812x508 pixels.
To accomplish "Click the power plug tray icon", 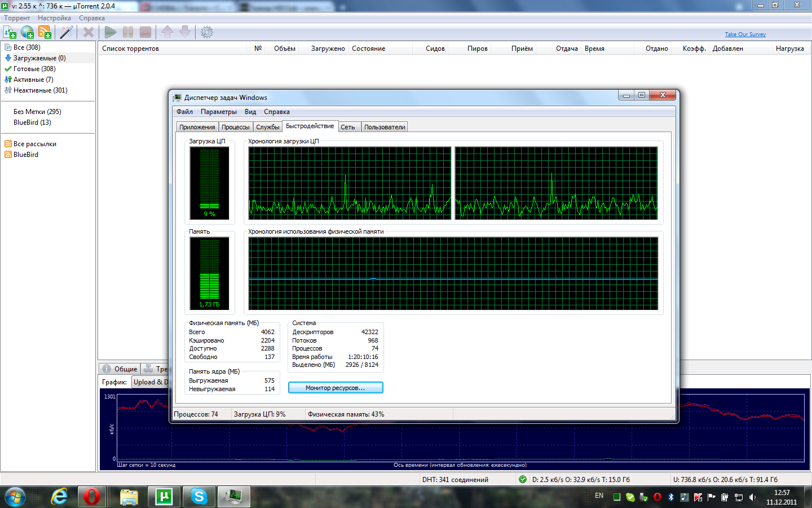I will click(x=725, y=497).
